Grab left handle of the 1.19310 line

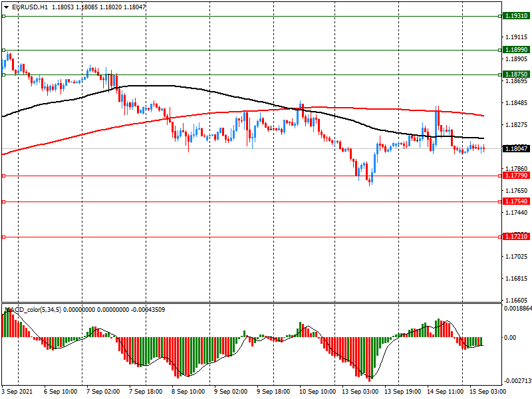(4, 16)
